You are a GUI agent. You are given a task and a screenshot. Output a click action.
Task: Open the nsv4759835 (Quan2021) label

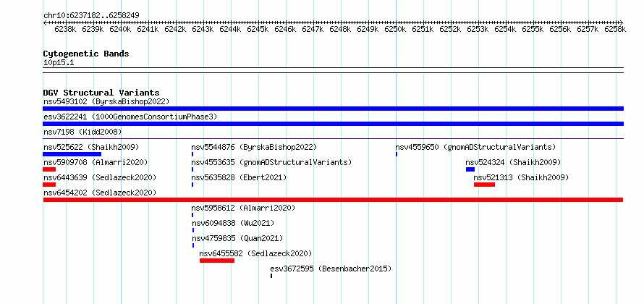238,238
